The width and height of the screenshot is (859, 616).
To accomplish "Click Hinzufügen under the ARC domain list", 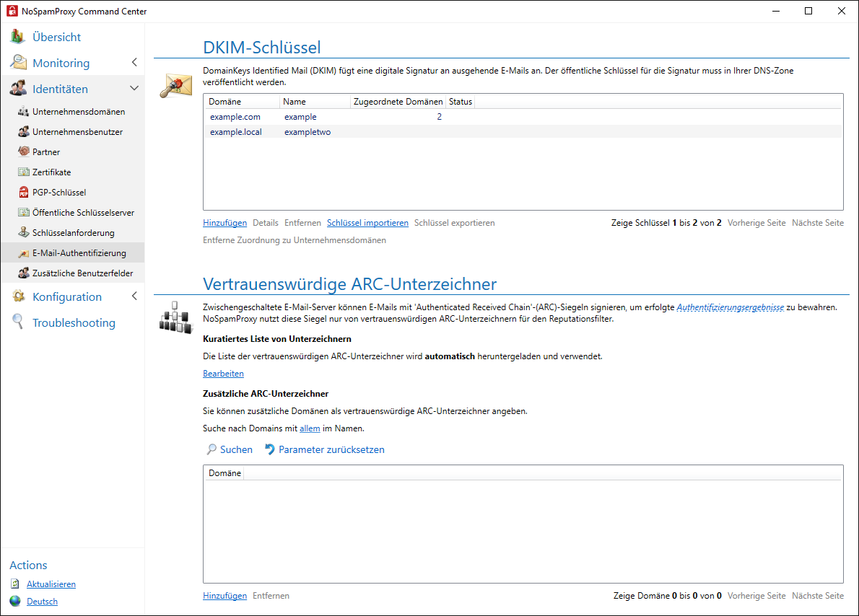I will pyautogui.click(x=224, y=596).
